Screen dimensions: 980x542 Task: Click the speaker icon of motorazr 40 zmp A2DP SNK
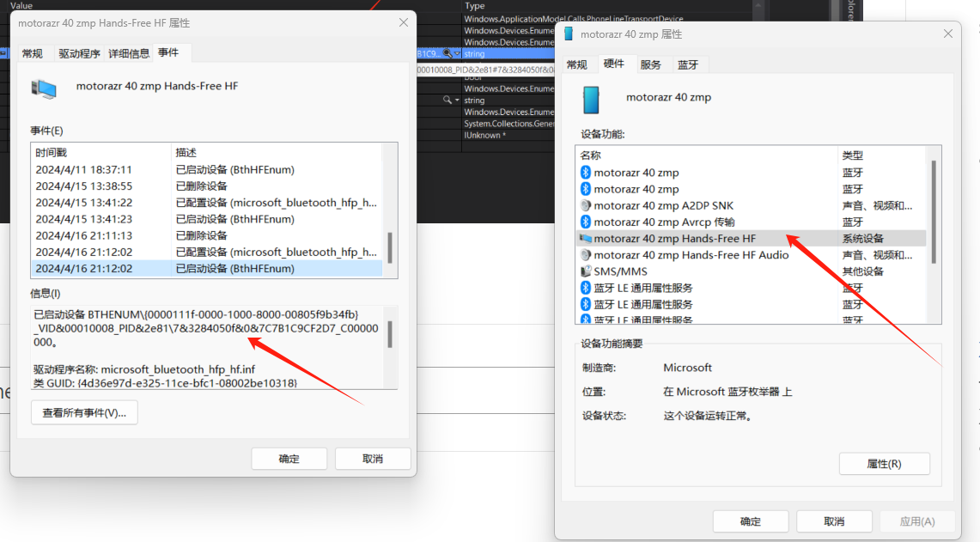586,205
